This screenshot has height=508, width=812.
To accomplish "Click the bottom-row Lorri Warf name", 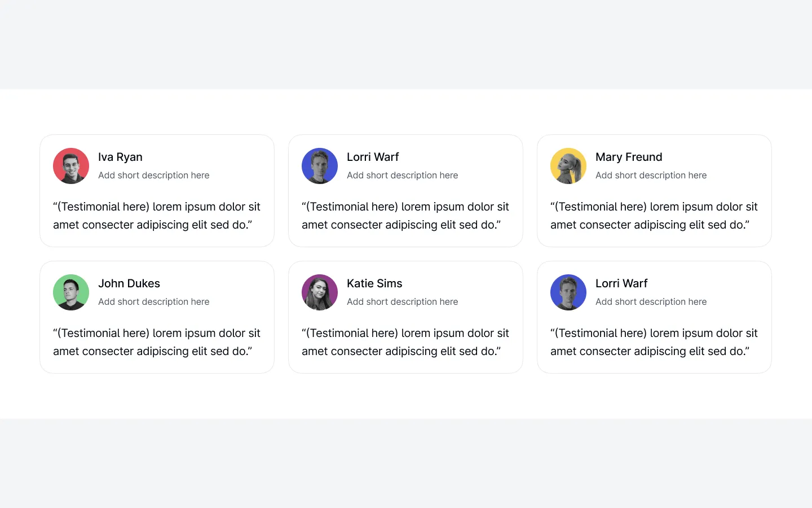I will [621, 283].
